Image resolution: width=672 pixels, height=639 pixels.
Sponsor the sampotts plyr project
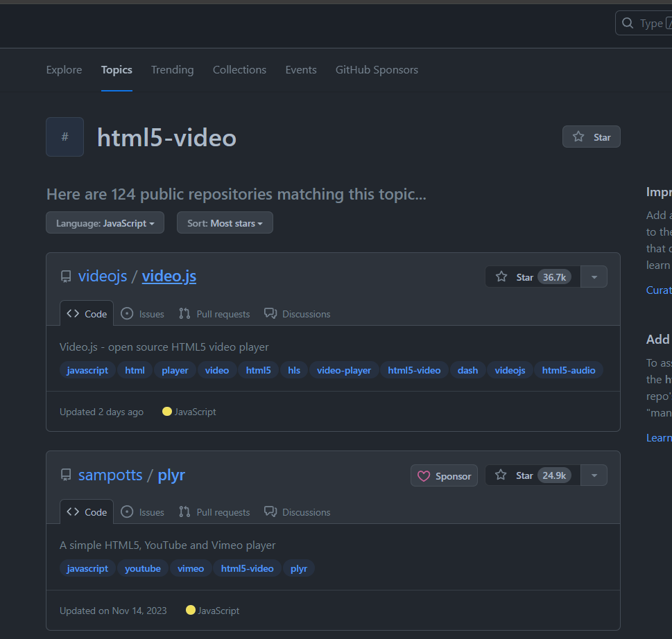pos(444,475)
